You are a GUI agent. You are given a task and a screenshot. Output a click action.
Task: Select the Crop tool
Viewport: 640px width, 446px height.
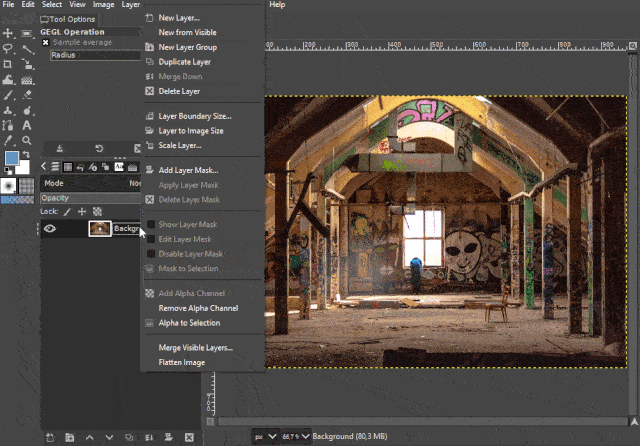(8, 64)
